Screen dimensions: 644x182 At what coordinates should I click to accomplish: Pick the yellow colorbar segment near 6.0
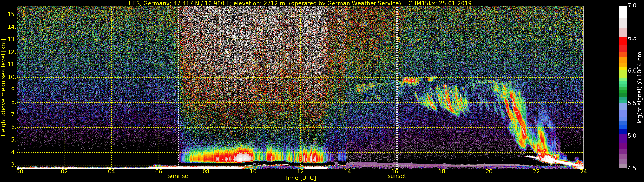click(623, 69)
